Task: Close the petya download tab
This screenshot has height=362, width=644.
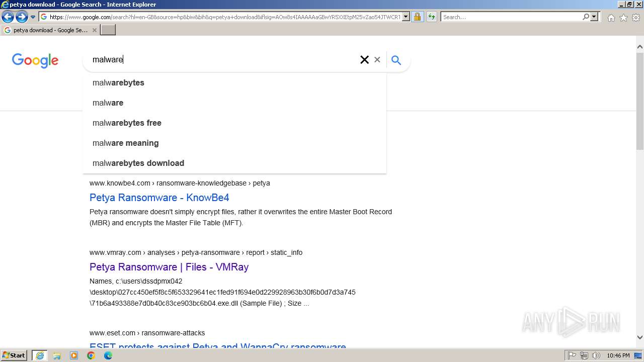Action: click(x=95, y=30)
